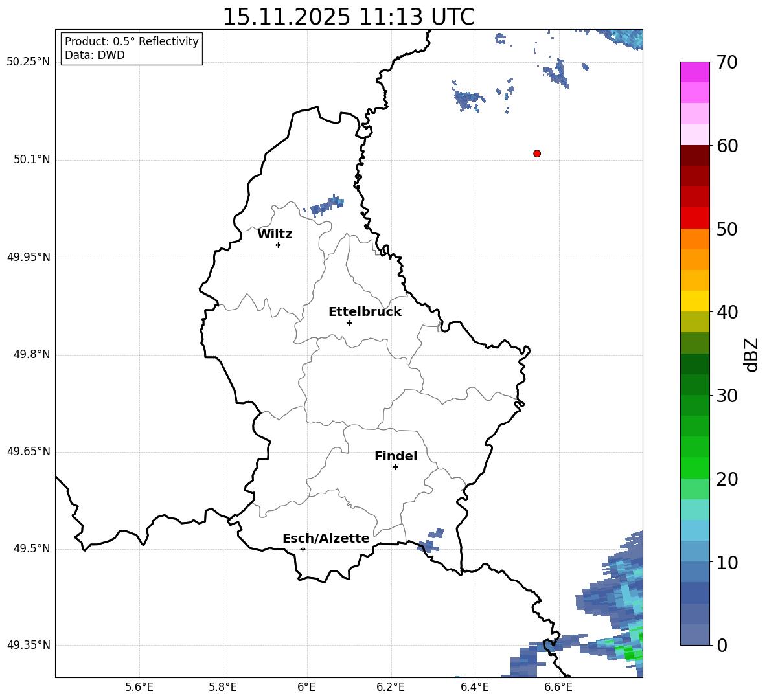Select the Esch/Alzette city label
The image size is (767, 700).
(x=326, y=539)
